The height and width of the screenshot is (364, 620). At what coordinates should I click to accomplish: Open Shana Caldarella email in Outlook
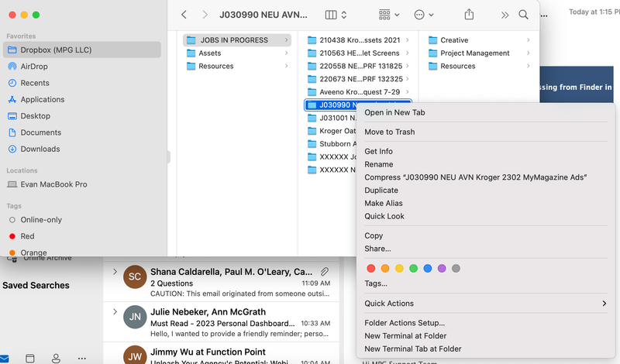click(222, 282)
